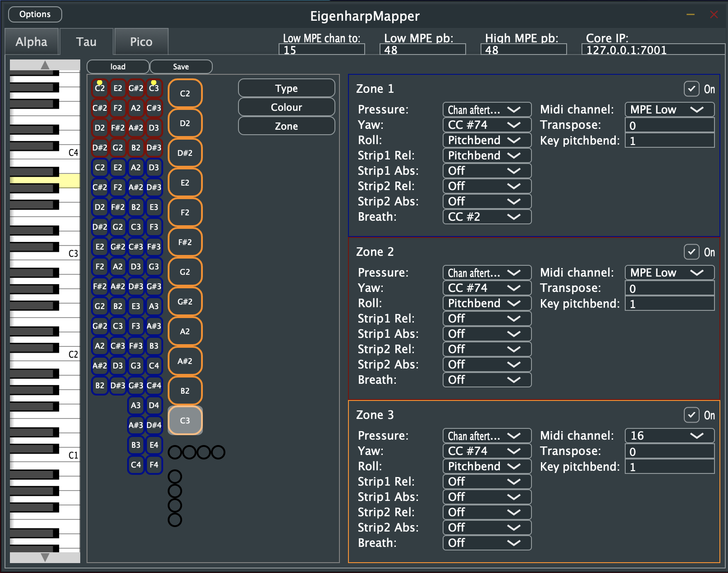
Task: Select the large orange F2 key
Action: [x=185, y=213]
